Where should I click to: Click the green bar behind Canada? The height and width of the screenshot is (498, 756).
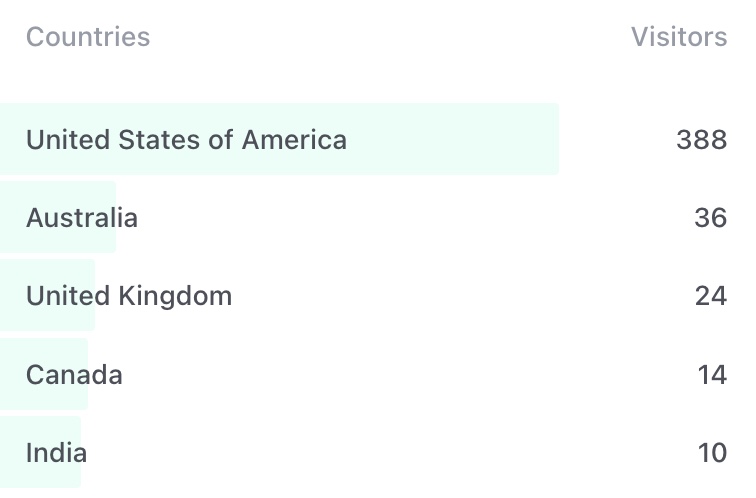pyautogui.click(x=44, y=374)
